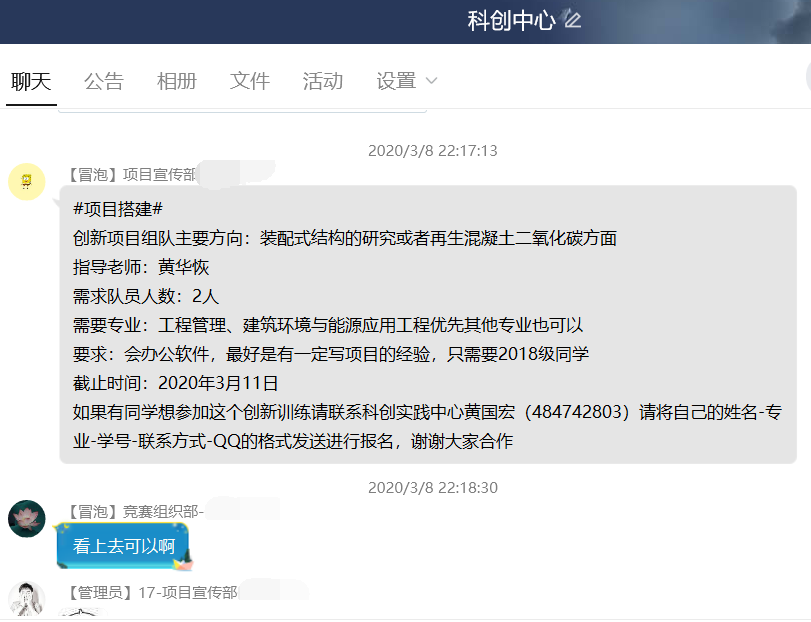The height and width of the screenshot is (622, 811).
Task: Click the line 截止时间：2020年3月11日
Action: (x=175, y=383)
